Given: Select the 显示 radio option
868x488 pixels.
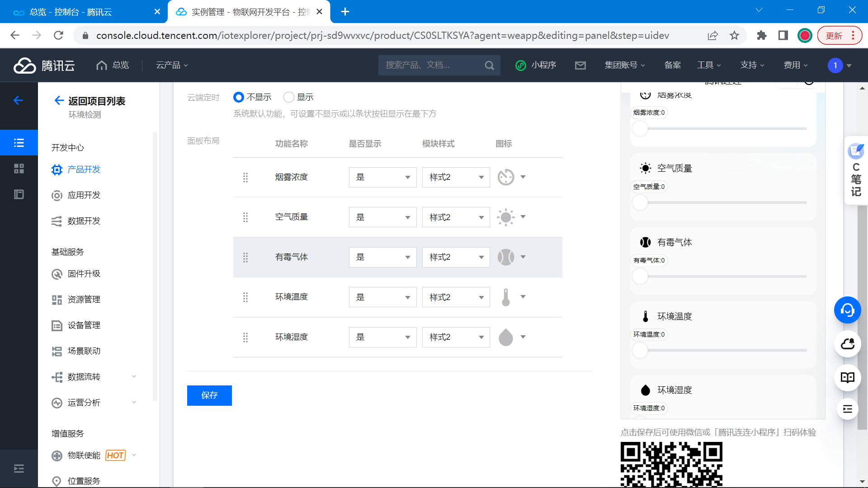Looking at the screenshot, I should pyautogui.click(x=289, y=97).
